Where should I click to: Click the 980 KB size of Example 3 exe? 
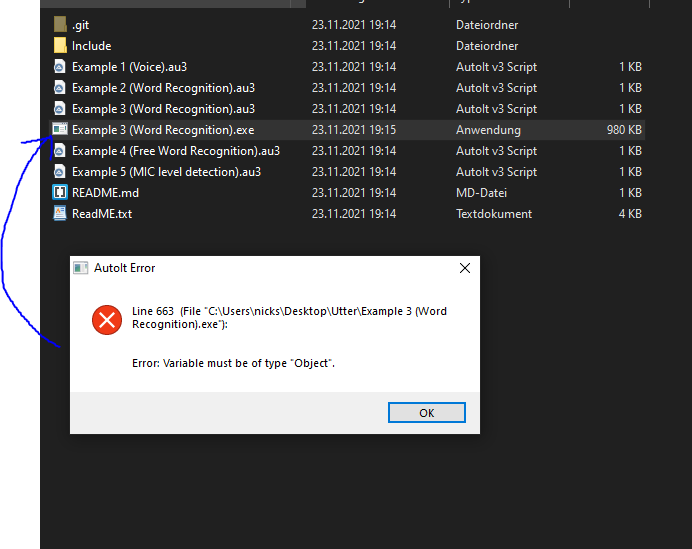pos(624,130)
